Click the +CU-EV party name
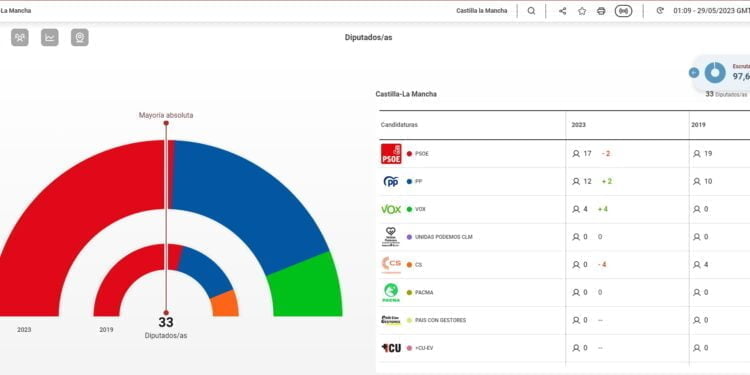 [x=424, y=348]
